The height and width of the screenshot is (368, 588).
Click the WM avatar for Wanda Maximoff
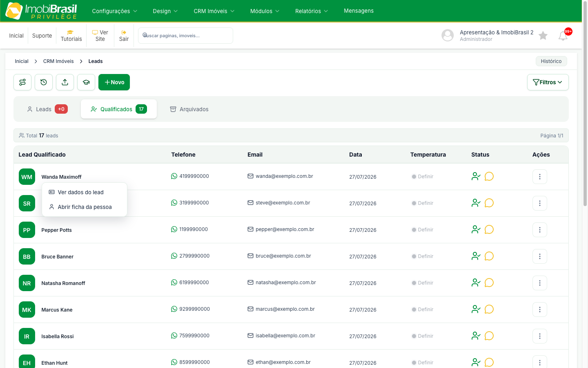[27, 177]
